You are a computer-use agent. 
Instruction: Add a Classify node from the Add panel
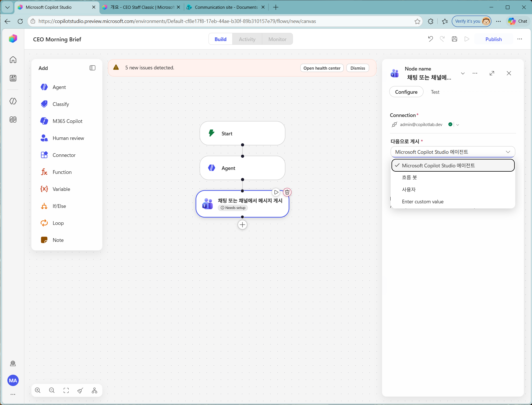67,104
